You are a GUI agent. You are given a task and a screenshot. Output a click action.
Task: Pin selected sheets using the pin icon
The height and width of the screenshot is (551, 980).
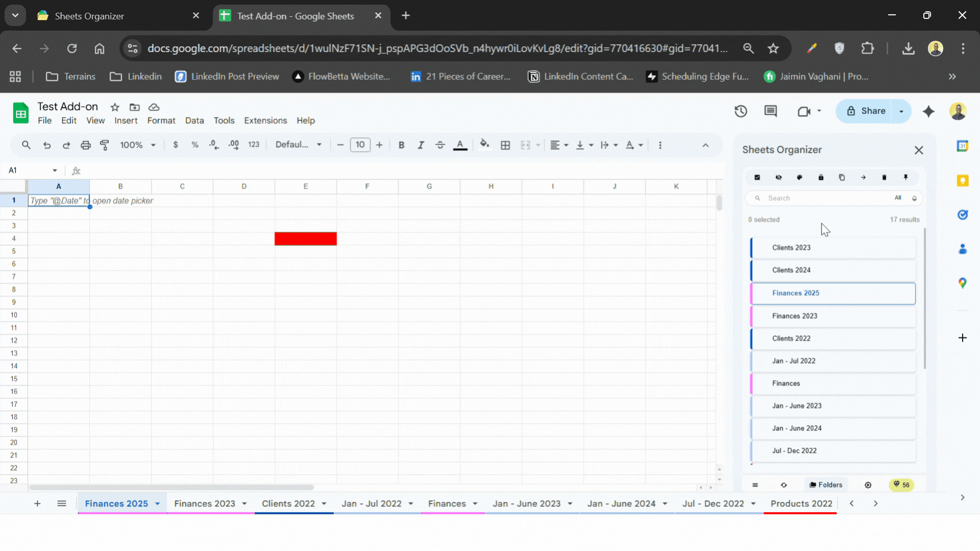(x=906, y=178)
